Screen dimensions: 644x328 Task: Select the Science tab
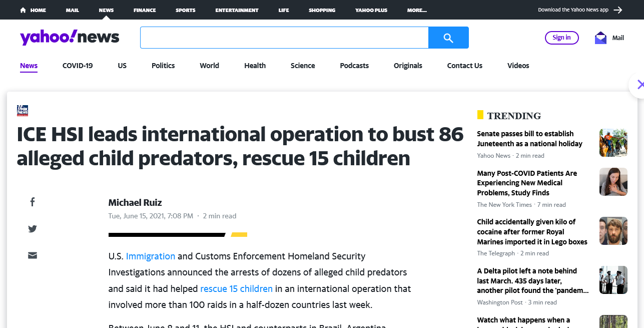click(303, 66)
